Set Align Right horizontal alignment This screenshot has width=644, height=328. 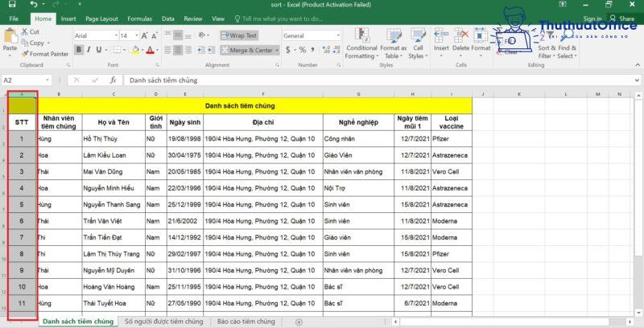tap(188, 50)
